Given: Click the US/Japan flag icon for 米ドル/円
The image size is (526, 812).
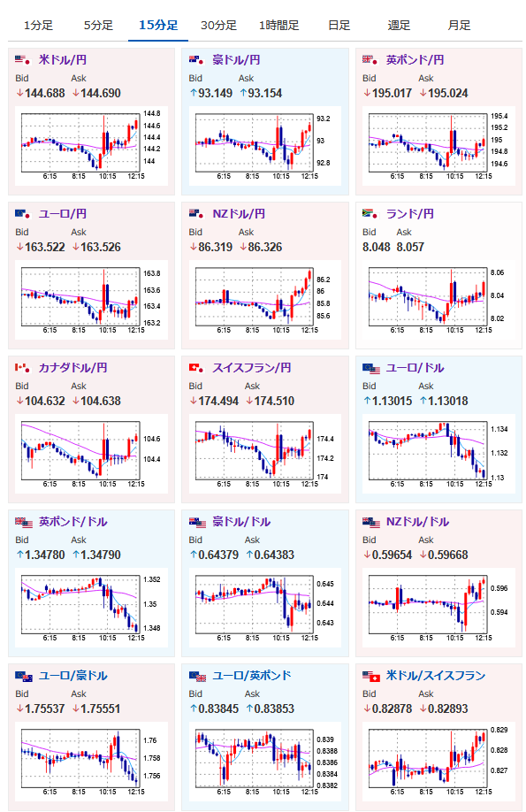Looking at the screenshot, I should point(23,60).
